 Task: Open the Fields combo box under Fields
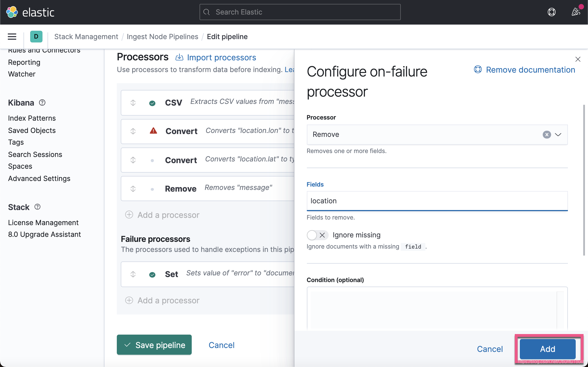click(437, 201)
